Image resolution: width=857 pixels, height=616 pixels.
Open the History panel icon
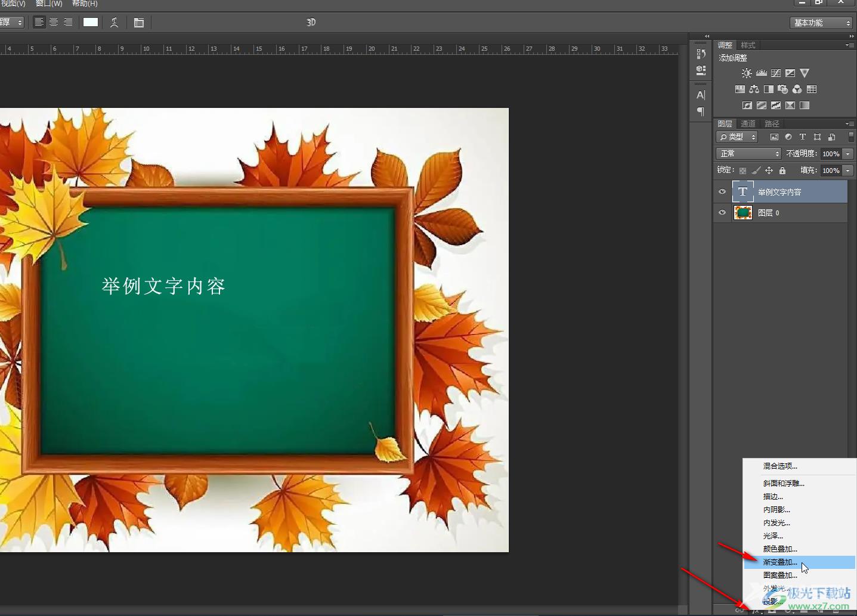(x=701, y=54)
